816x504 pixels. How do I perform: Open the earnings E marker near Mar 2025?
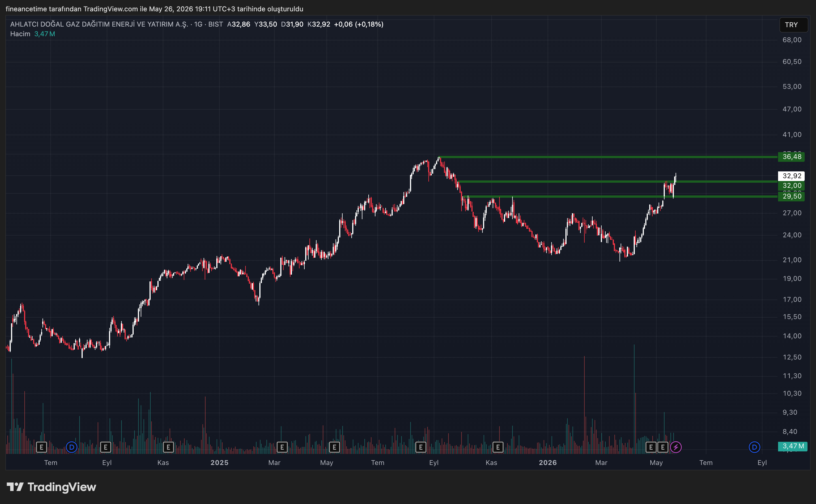pyautogui.click(x=282, y=447)
